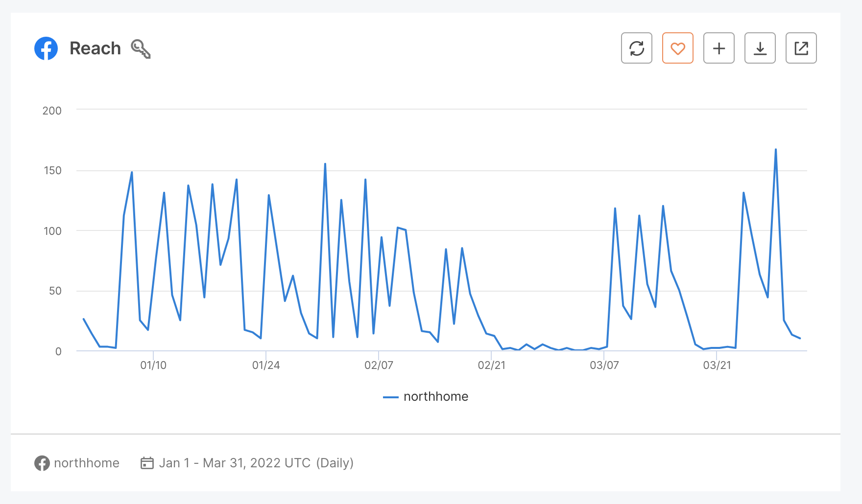
Task: Click the calendar icon in footer
Action: [x=147, y=463]
